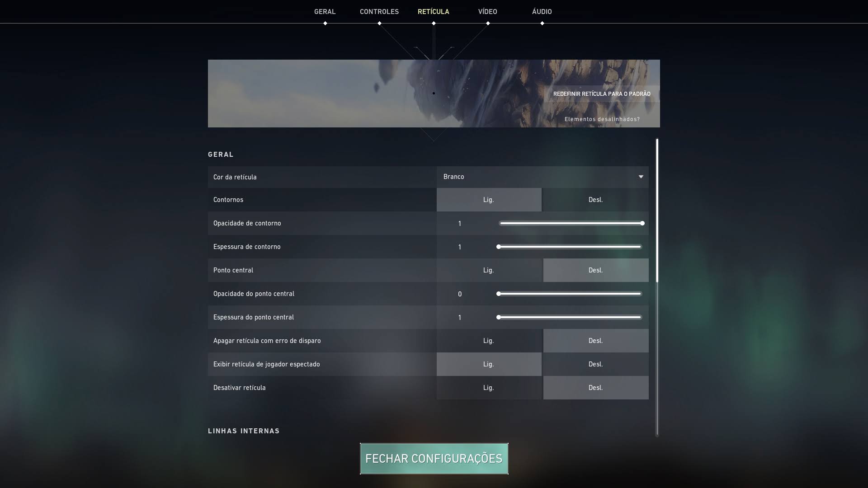The width and height of the screenshot is (868, 488).
Task: Open the CONTROLES settings tab
Action: pos(379,11)
